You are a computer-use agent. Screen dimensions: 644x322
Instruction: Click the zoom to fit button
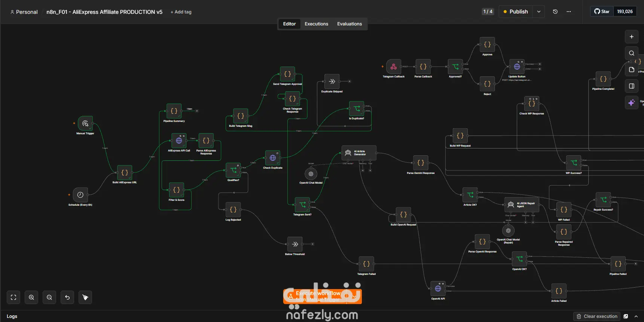tap(13, 297)
